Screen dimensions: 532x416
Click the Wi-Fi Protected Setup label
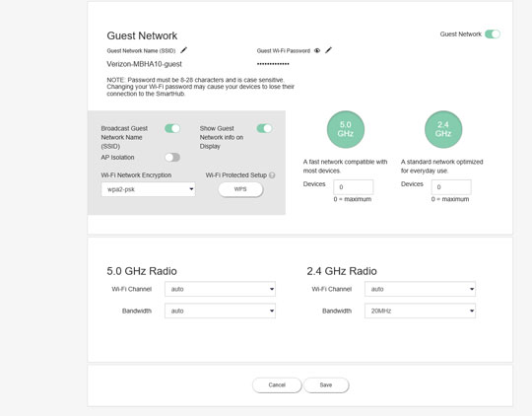[236, 175]
